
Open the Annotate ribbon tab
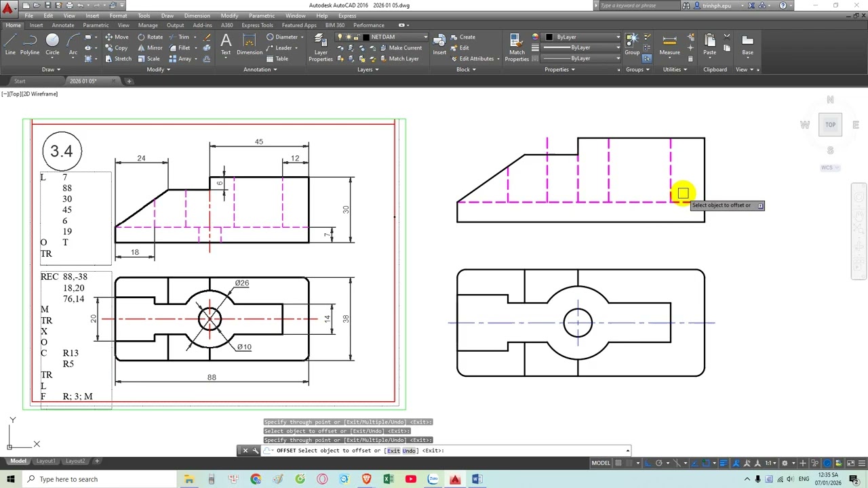(x=63, y=25)
